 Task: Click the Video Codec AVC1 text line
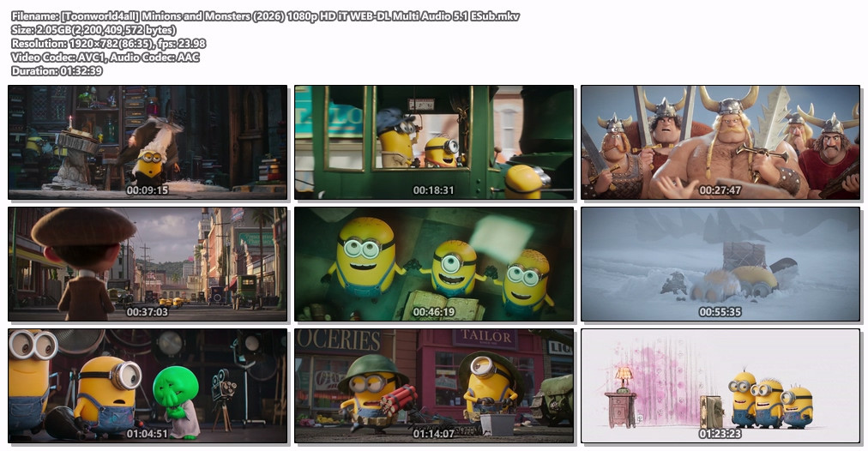pos(105,57)
